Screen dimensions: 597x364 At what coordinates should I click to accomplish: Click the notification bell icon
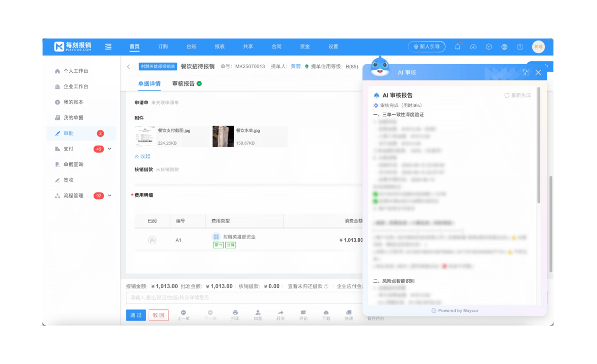tap(457, 47)
